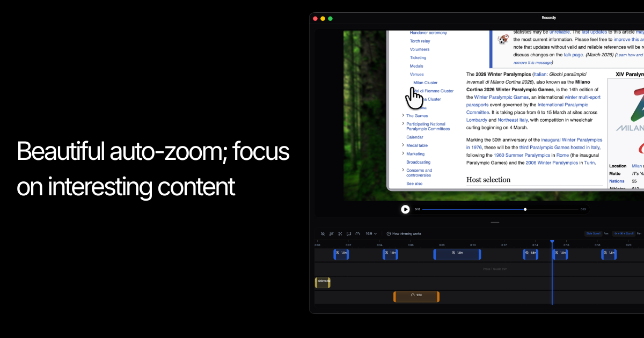Select the widest 1.8x zoom clip
This screenshot has height=338, width=644.
[457, 254]
